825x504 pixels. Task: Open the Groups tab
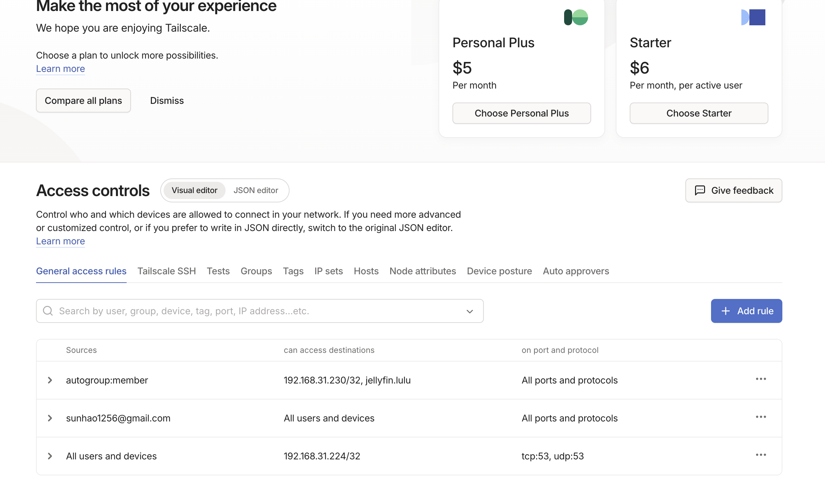257,271
